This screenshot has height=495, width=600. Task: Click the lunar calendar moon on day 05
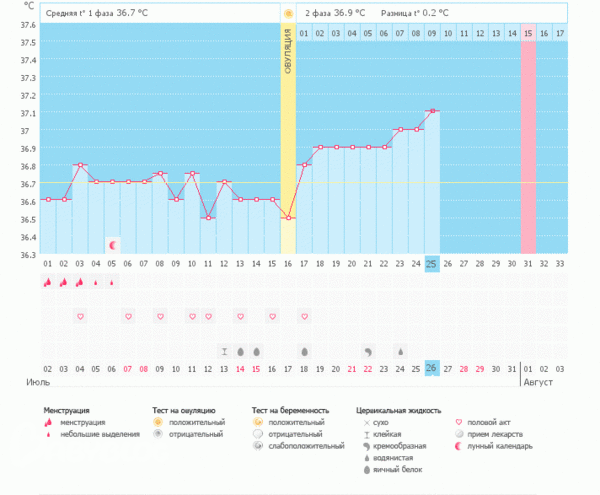coord(113,245)
